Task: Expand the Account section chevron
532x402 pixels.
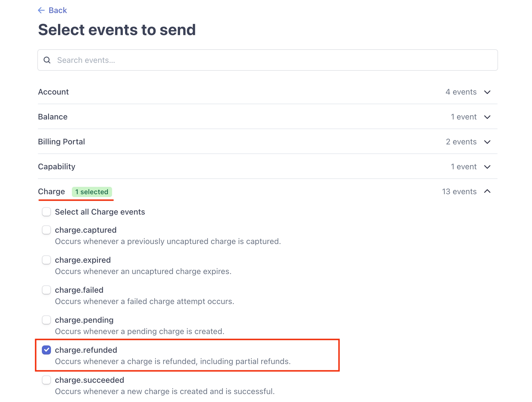Action: 487,92
